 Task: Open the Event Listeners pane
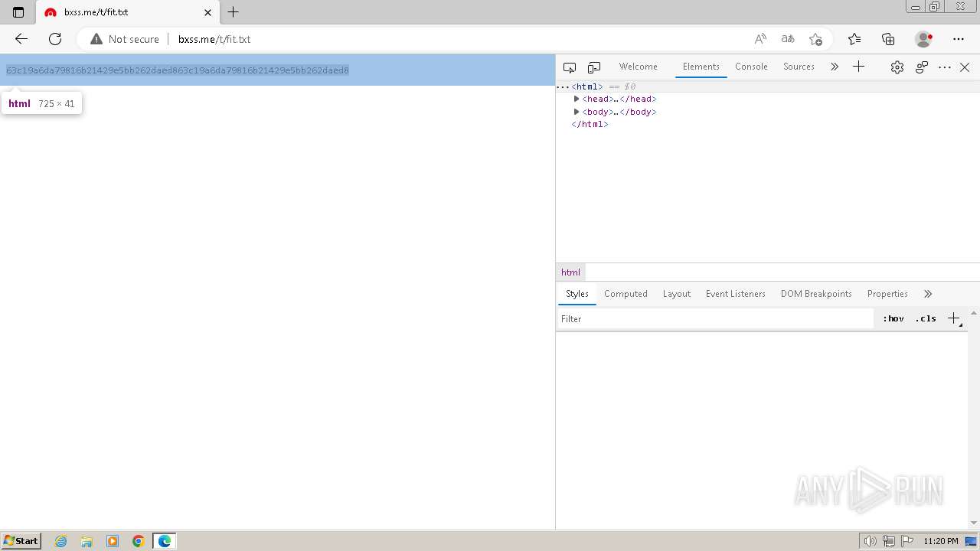pyautogui.click(x=736, y=294)
